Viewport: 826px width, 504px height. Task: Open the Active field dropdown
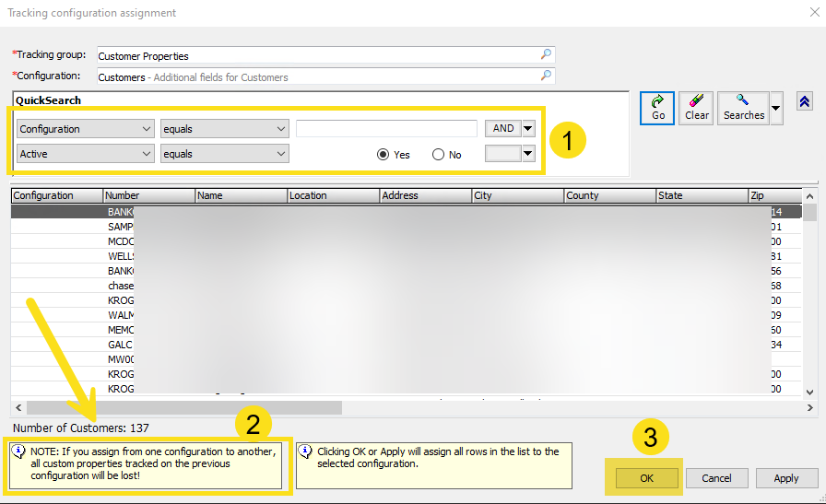point(86,154)
